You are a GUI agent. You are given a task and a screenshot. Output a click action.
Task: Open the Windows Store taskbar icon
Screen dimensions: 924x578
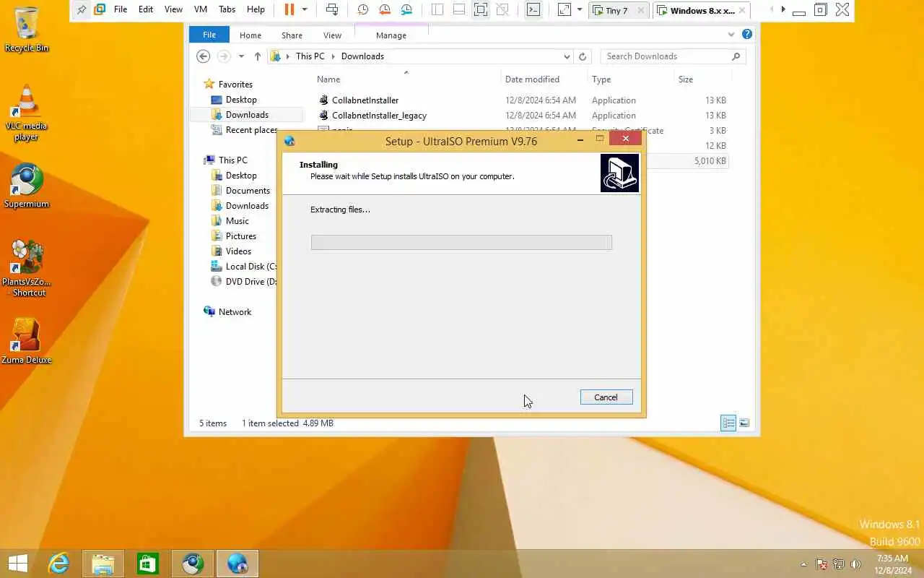[148, 563]
